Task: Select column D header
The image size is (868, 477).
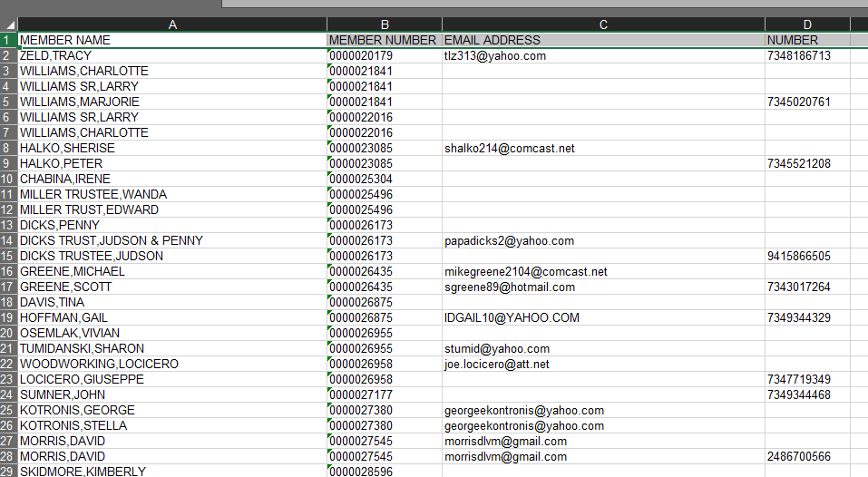Action: pyautogui.click(x=807, y=24)
